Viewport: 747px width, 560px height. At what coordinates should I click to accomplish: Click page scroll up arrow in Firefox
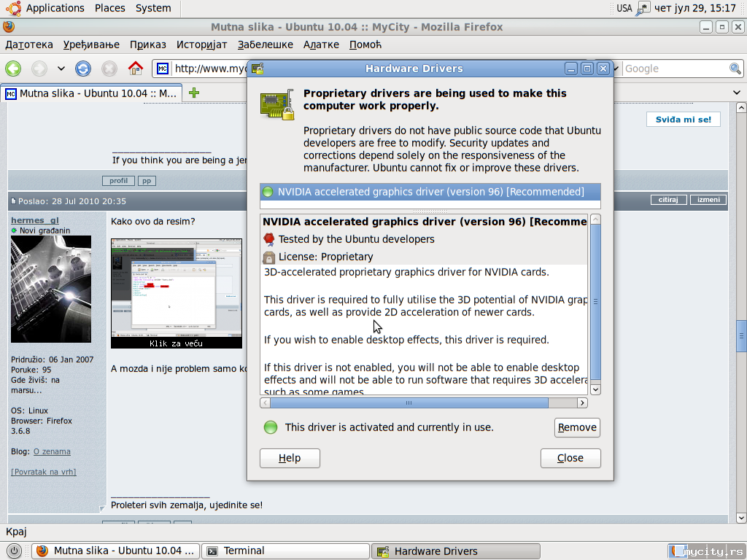(x=741, y=108)
